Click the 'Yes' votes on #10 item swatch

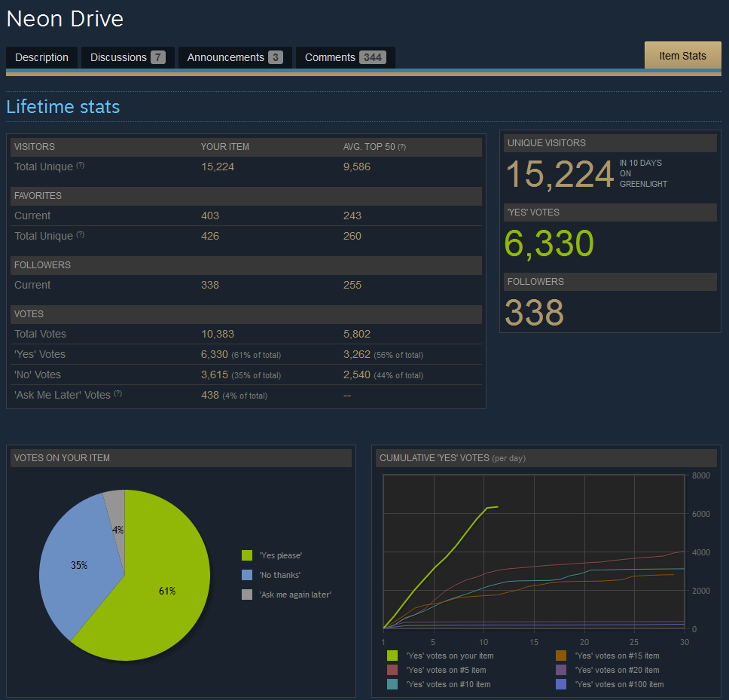tap(392, 684)
